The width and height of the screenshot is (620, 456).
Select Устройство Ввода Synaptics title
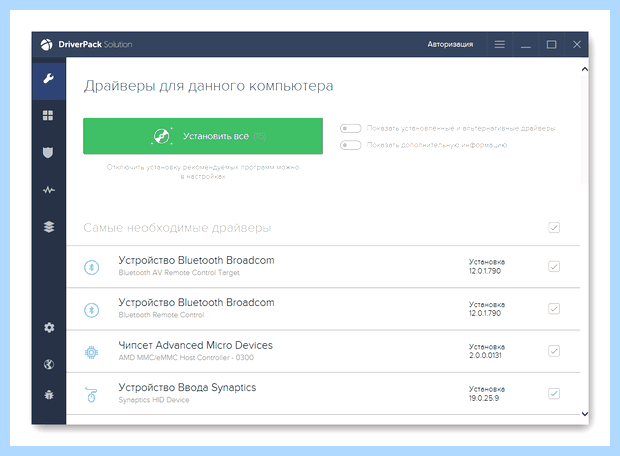point(187,387)
